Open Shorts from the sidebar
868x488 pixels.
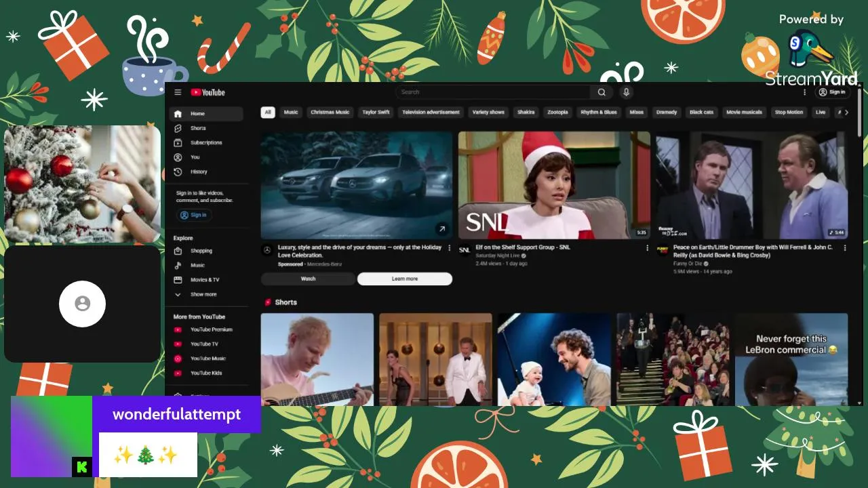[206, 128]
